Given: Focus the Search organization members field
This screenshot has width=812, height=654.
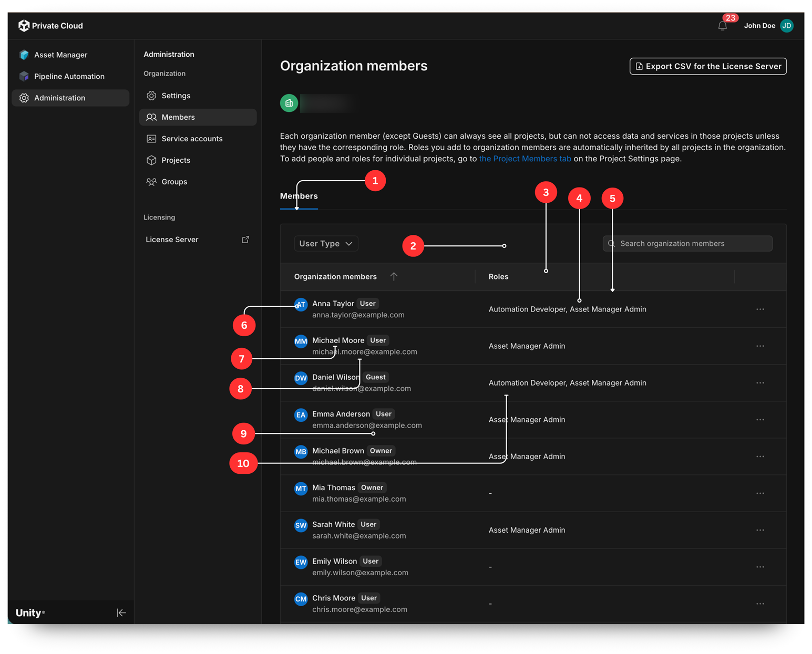Looking at the screenshot, I should (687, 244).
